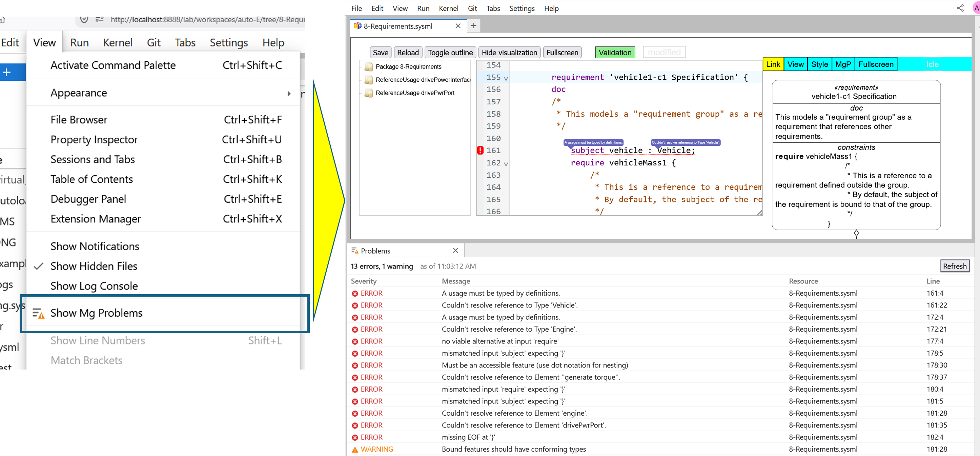This screenshot has width=980, height=456.
Task: Click the error icon for line 161:22
Action: point(354,305)
